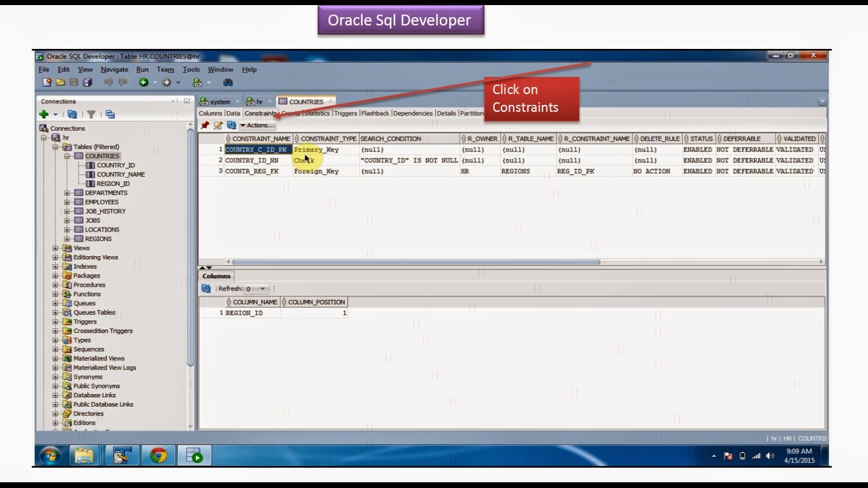The image size is (868, 488).
Task: Click the pencil Edit icon above constraints
Action: click(x=218, y=125)
